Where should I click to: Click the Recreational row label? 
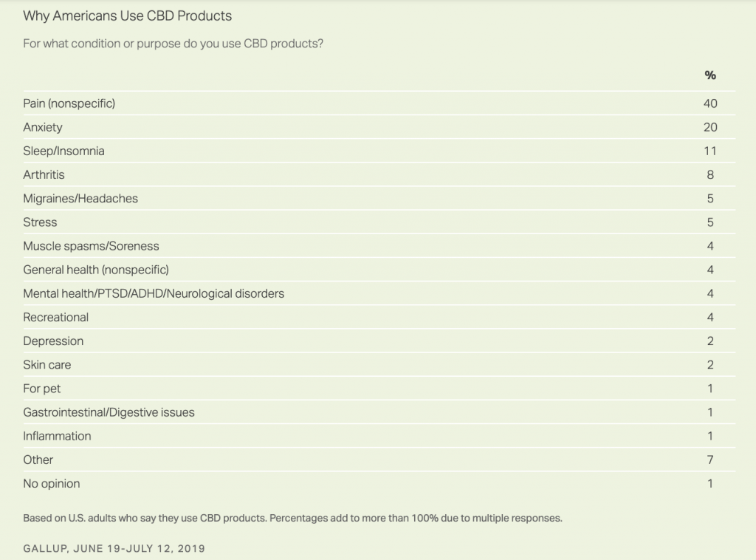(x=56, y=318)
